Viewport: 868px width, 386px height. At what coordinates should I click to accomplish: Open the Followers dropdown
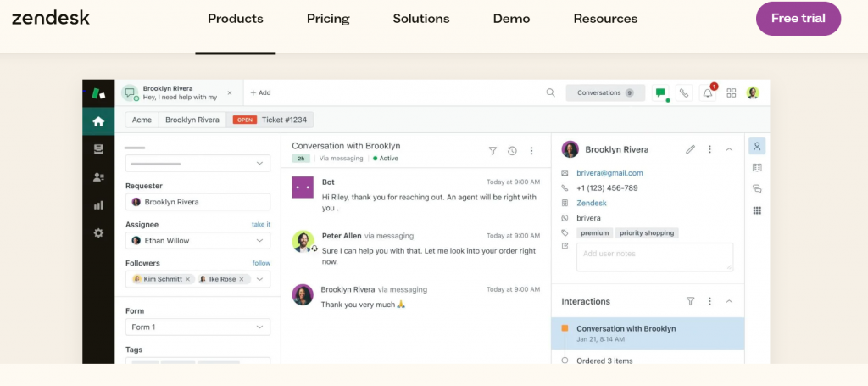pos(259,279)
